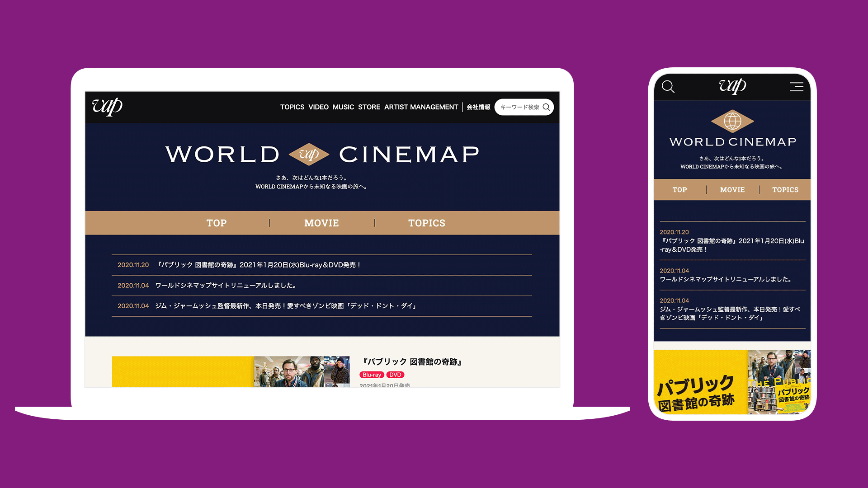
Task: Open STORE in desktop top navigation
Action: pos(369,107)
